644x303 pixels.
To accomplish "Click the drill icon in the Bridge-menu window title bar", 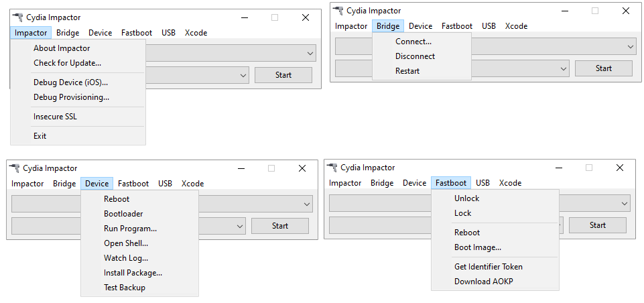I will click(x=338, y=10).
